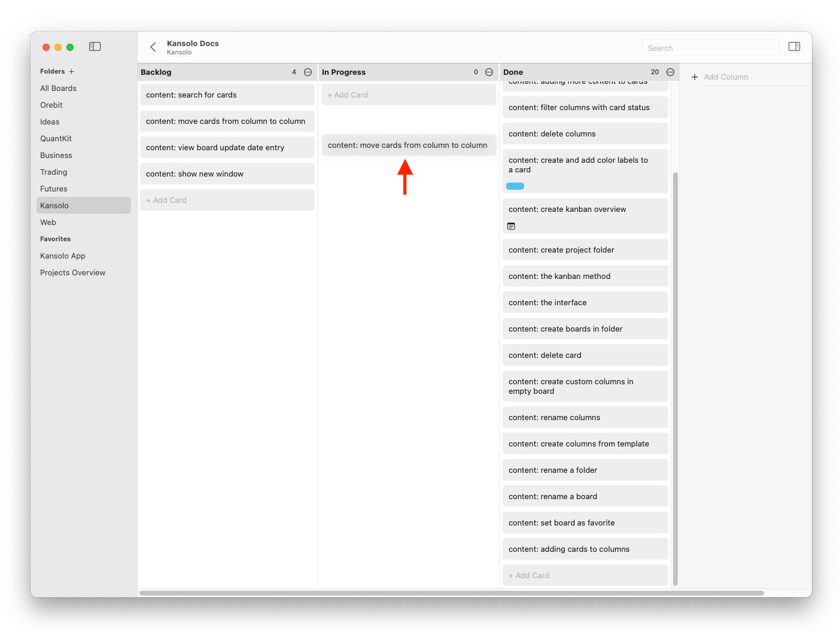Select card 'content: rename a board'

[585, 496]
